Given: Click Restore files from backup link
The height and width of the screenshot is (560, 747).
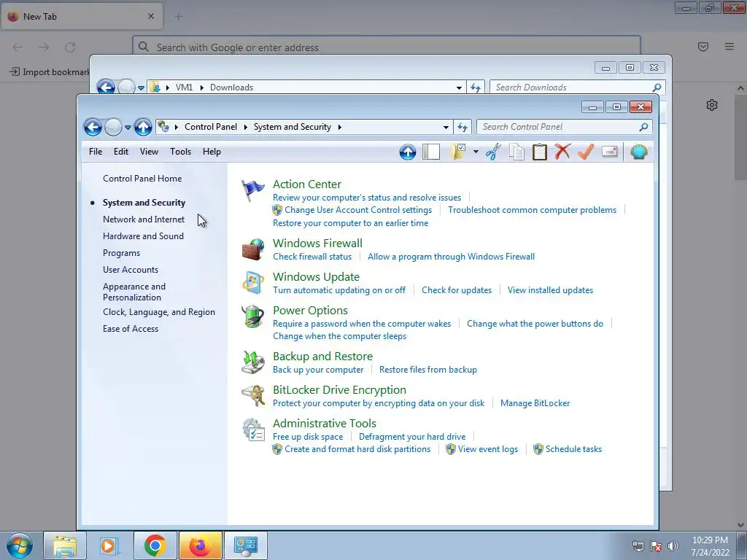Looking at the screenshot, I should [427, 370].
